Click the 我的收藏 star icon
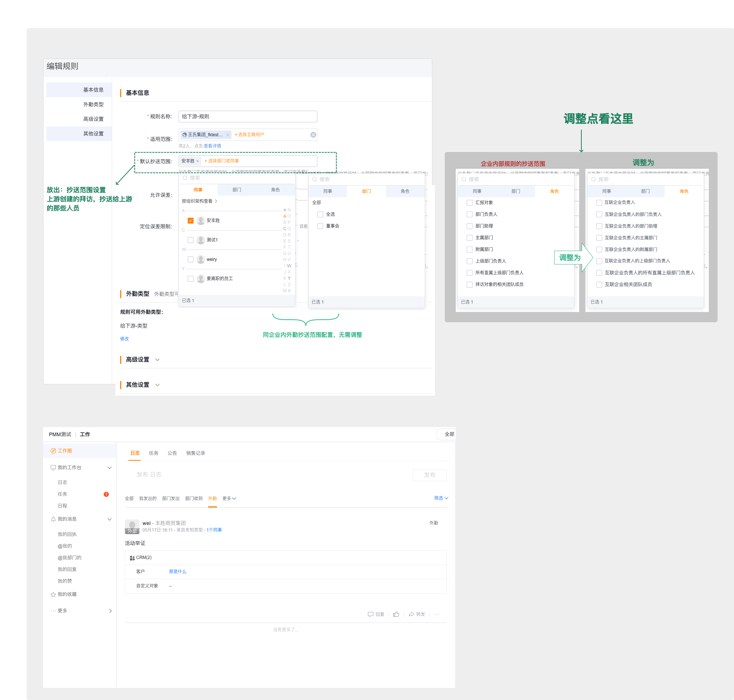The image size is (734, 700). point(53,594)
